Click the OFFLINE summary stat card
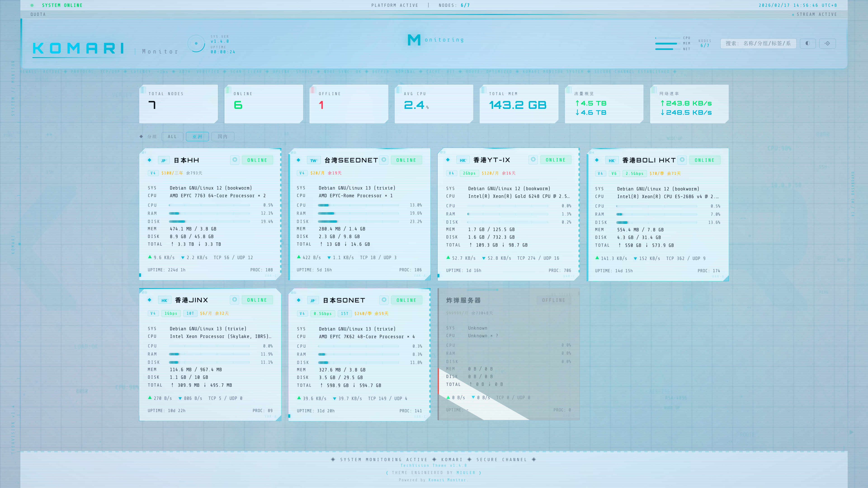This screenshot has width=868, height=488. click(x=348, y=104)
